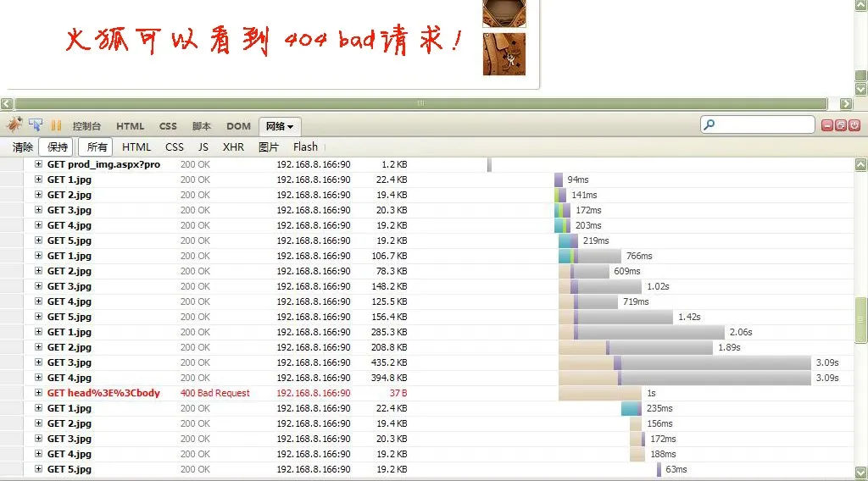Turn off Firebug with the red power icon
The width and height of the screenshot is (868, 481).
[854, 125]
